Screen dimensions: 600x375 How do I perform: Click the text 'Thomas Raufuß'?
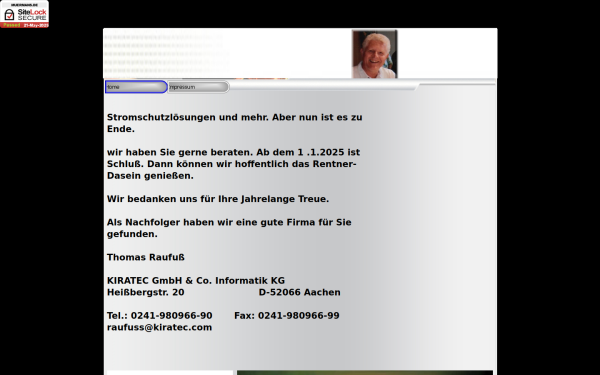pos(146,258)
